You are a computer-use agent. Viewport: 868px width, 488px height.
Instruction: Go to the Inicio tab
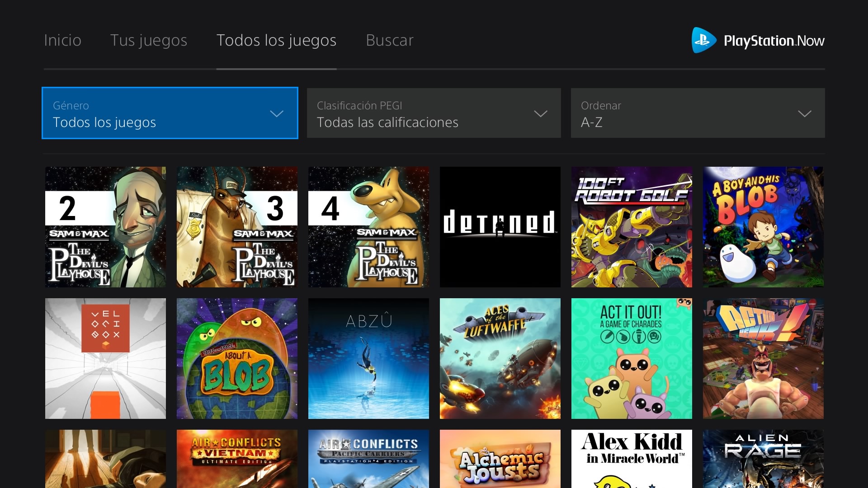[62, 40]
